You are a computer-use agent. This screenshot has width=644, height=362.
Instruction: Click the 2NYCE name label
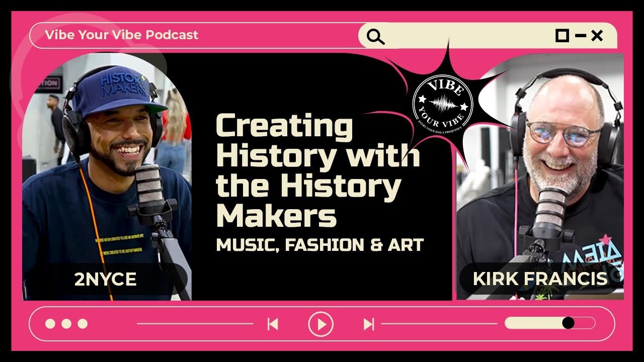(106, 280)
